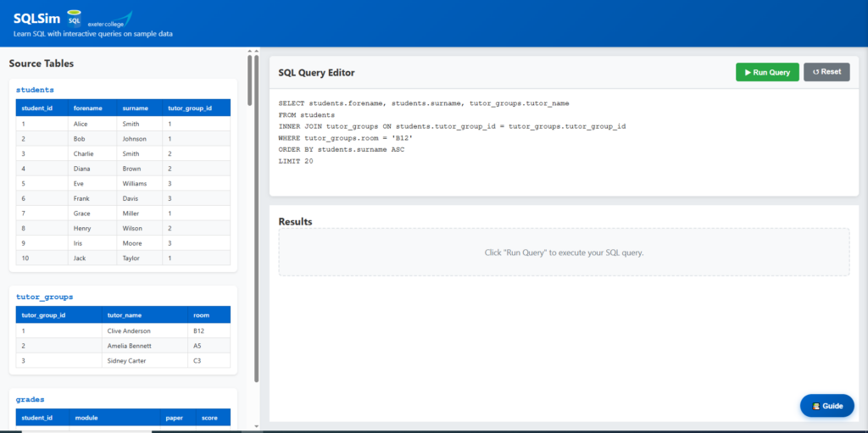Viewport: 868px width, 433px height.
Task: Select the cell containing Alice
Action: click(92, 124)
